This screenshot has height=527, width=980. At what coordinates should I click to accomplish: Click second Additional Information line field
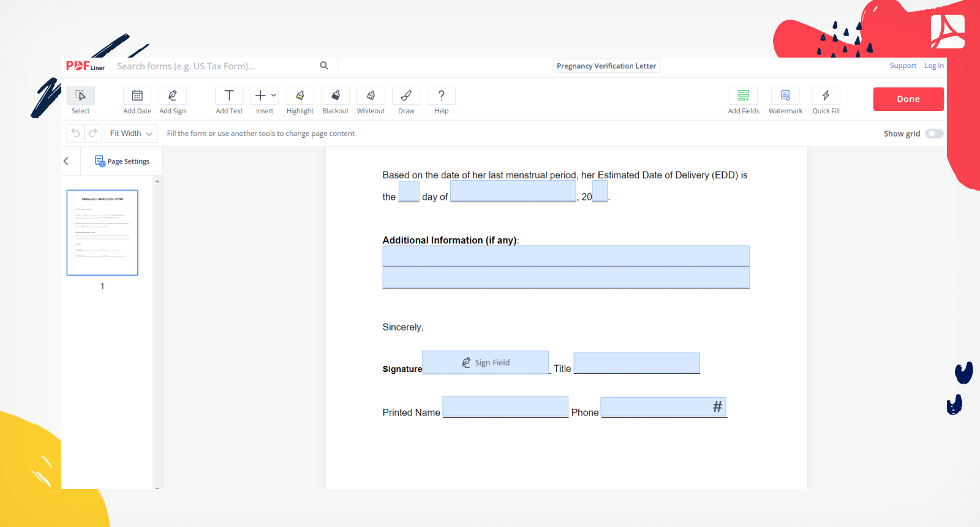tap(566, 278)
